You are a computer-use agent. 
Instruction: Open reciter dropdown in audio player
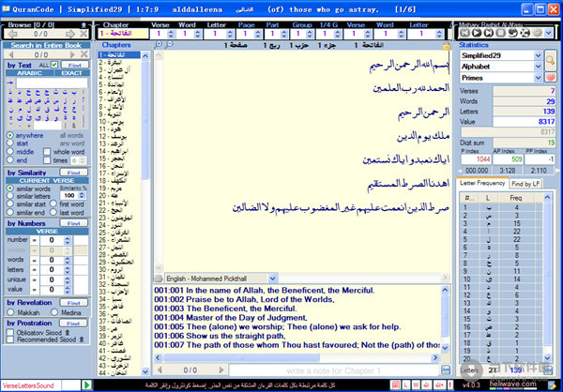pos(548,33)
